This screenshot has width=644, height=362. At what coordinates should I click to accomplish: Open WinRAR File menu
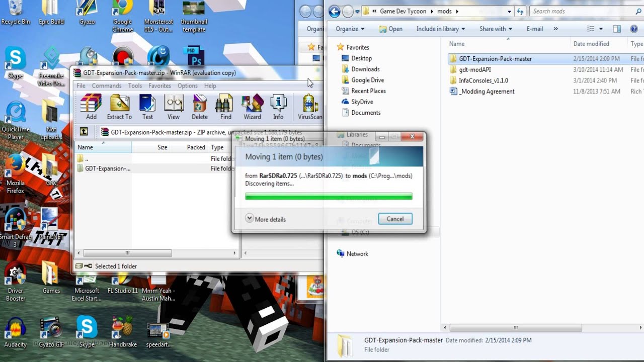81,85
